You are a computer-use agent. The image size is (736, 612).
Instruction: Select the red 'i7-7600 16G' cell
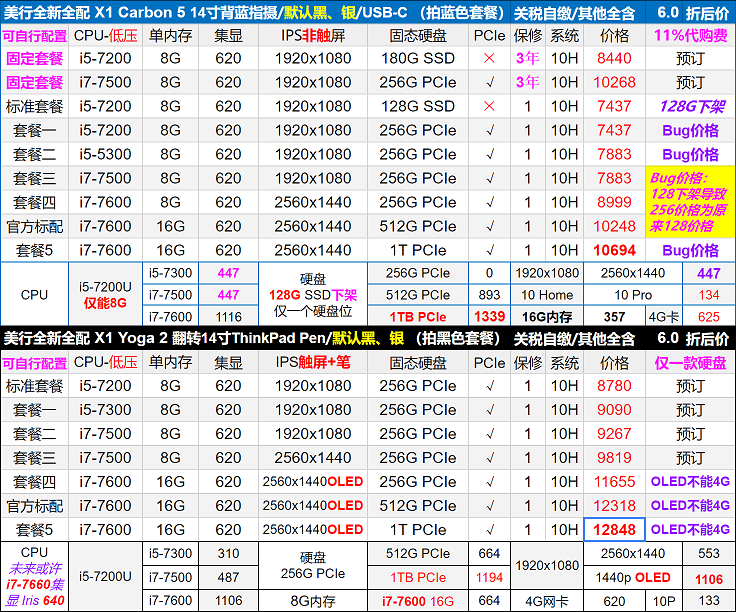[x=418, y=601]
